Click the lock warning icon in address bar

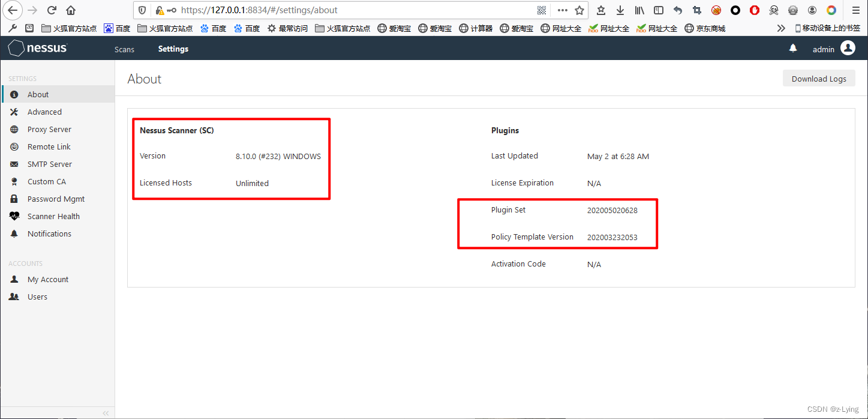[159, 10]
